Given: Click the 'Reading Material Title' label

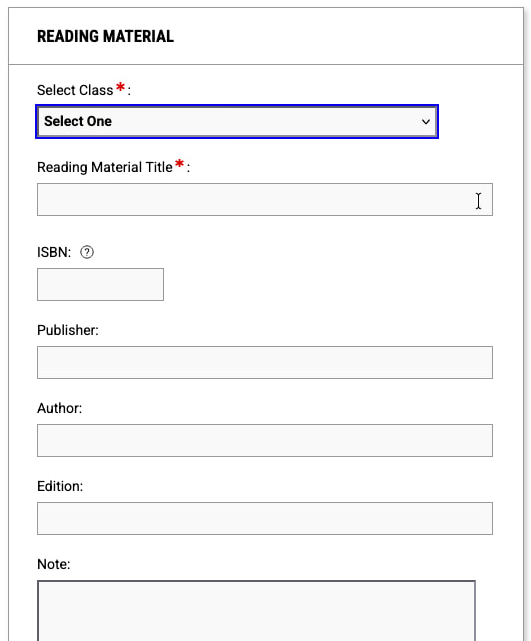Looking at the screenshot, I should [x=105, y=168].
